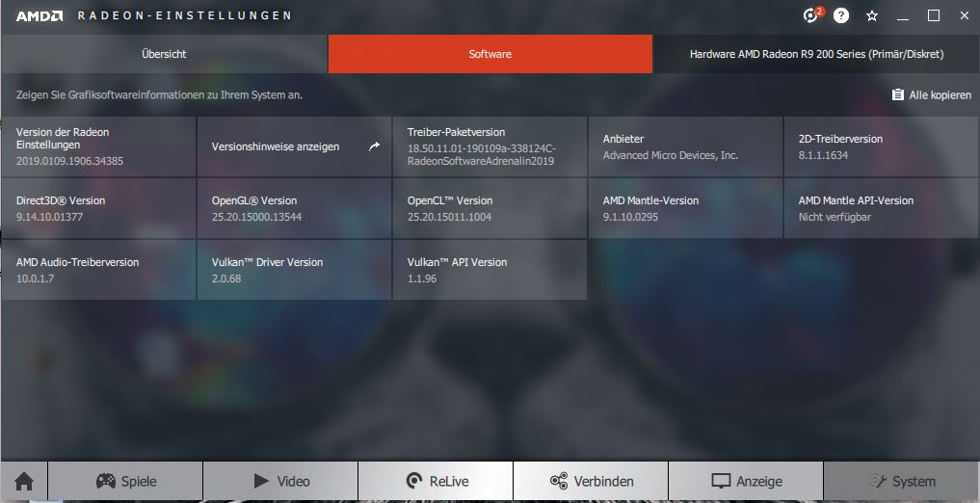Image resolution: width=980 pixels, height=503 pixels.
Task: Open the Anzeige section
Action: tap(746, 481)
